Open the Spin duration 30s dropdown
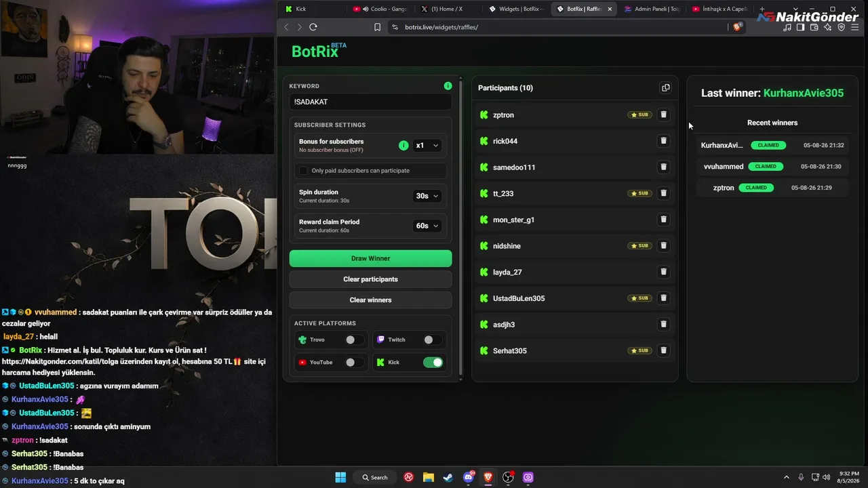Screen dimensions: 868x488 tap(427, 196)
